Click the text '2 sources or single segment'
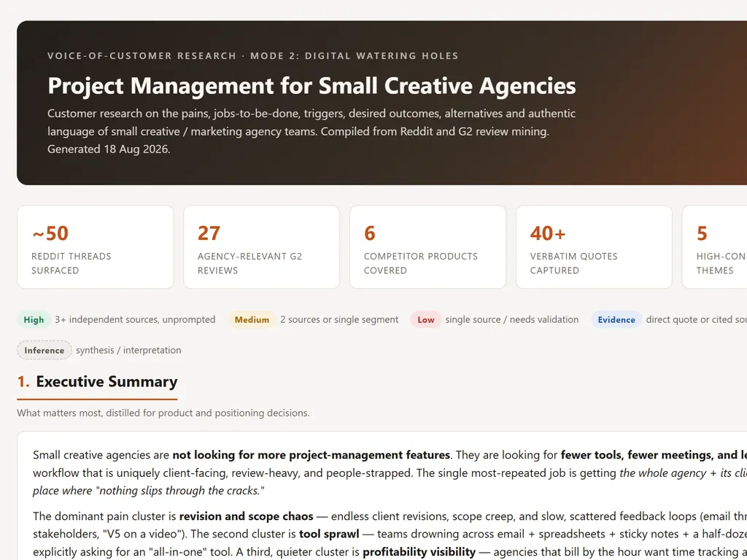The height and width of the screenshot is (560, 747). (339, 319)
